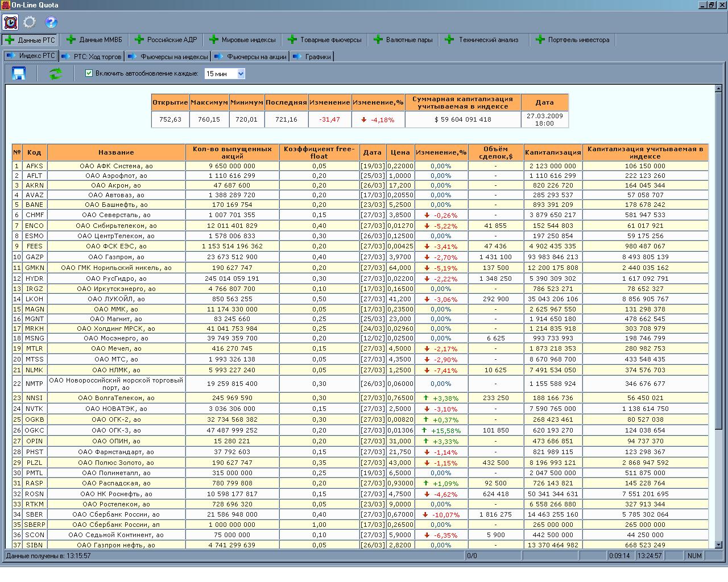Click the vertical scrollbar thumb
Image resolution: width=728 pixels, height=582 pixels.
click(718, 261)
